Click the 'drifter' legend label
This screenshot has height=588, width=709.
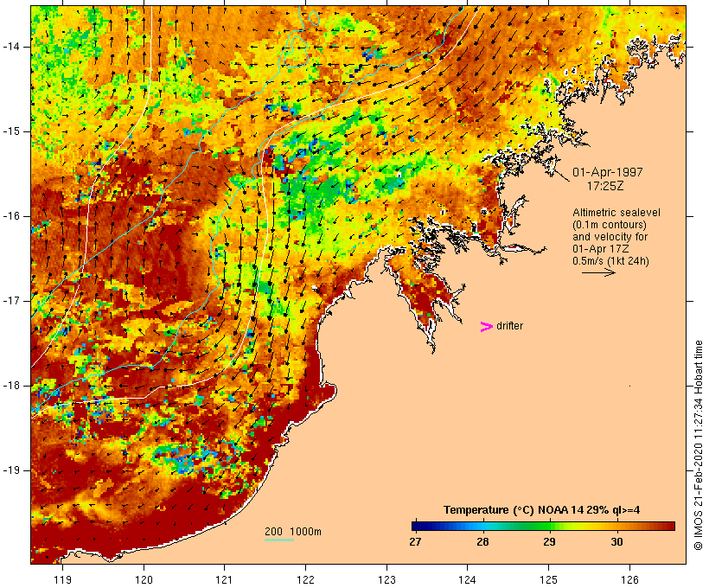(509, 326)
